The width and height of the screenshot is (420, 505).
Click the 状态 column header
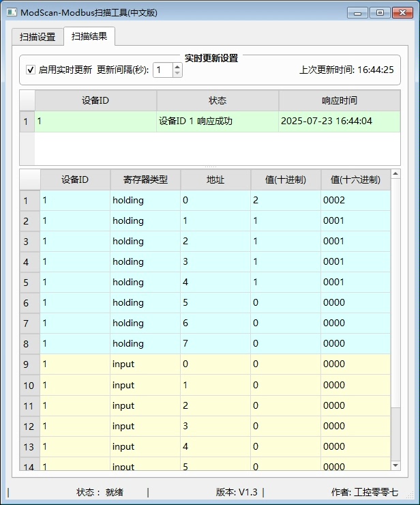(217, 100)
